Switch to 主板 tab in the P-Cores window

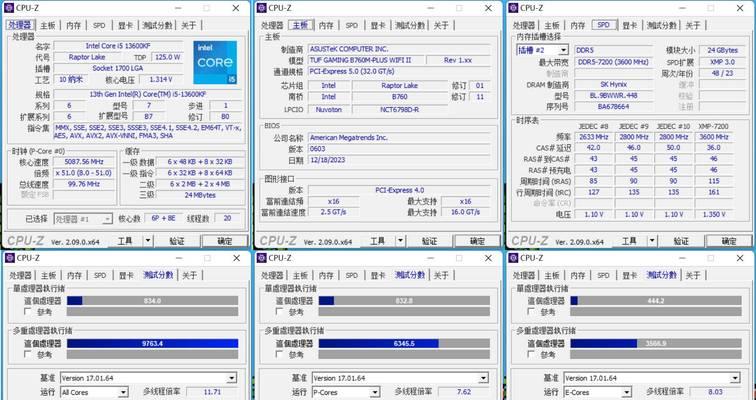tap(300, 275)
